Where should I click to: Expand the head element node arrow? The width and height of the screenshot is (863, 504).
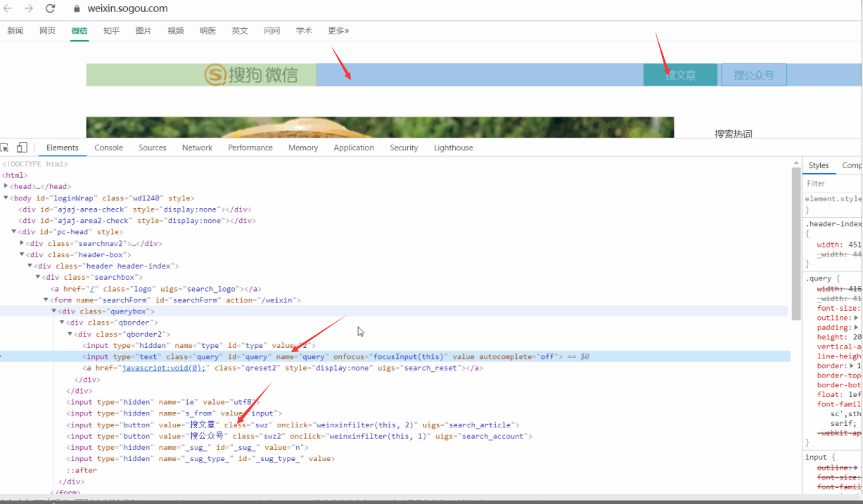click(6, 186)
